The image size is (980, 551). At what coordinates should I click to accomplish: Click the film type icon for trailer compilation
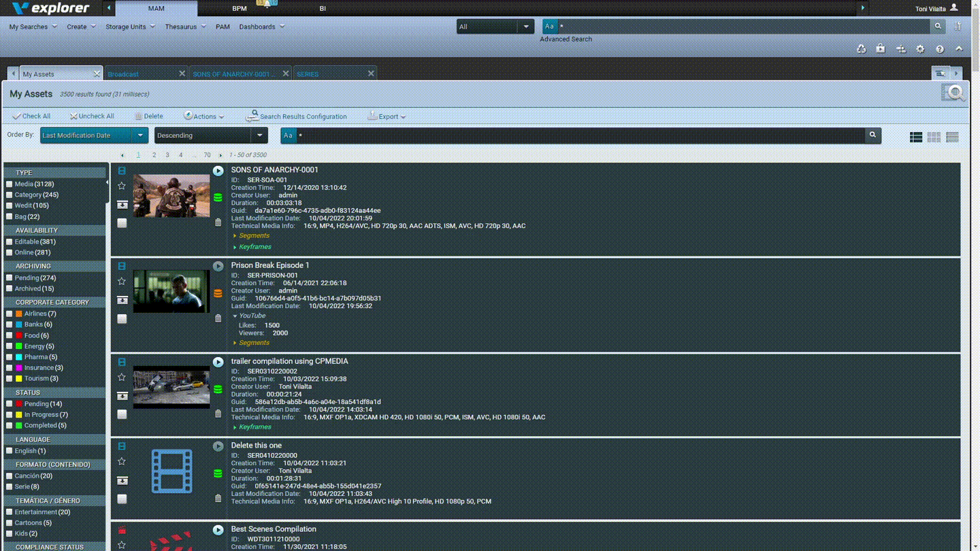point(122,362)
